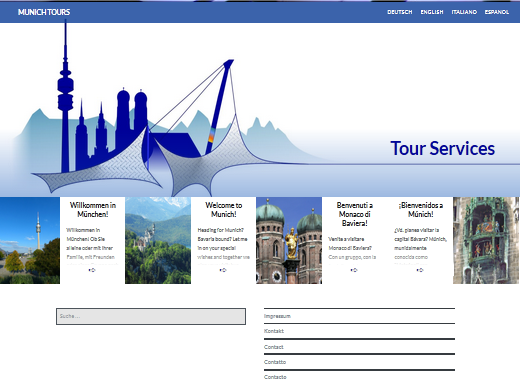Viewport: 520px width, 380px height.
Task: Click the MUNICH TOURS site title
Action: (44, 12)
